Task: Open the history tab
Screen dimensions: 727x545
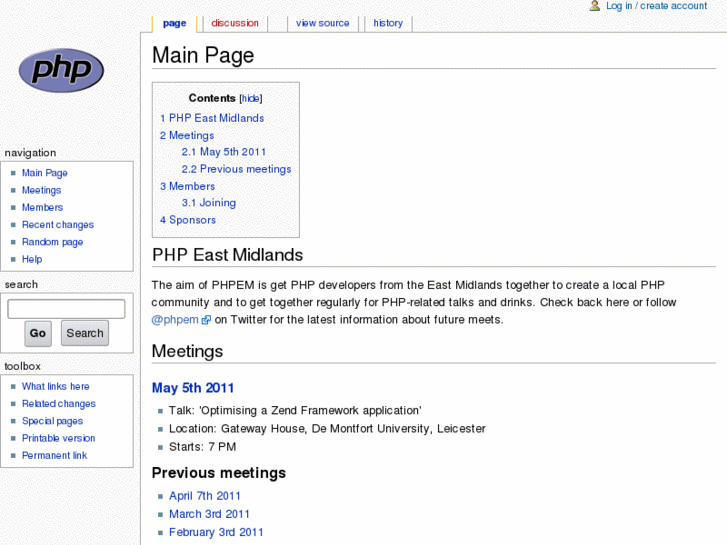Action: point(388,23)
